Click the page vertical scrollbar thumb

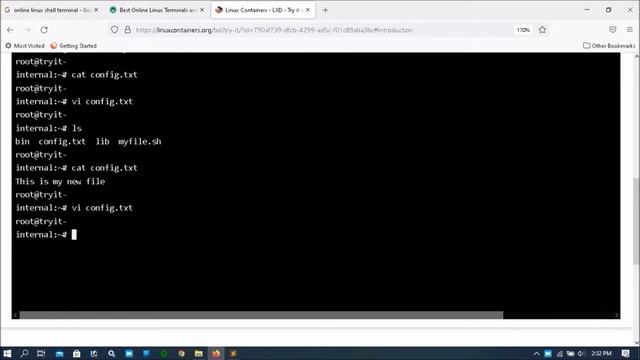click(637, 220)
